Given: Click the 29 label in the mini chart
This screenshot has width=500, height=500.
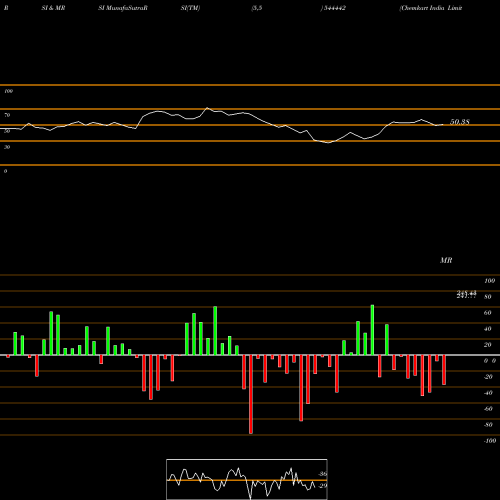Looking at the screenshot, I should [x=323, y=486].
